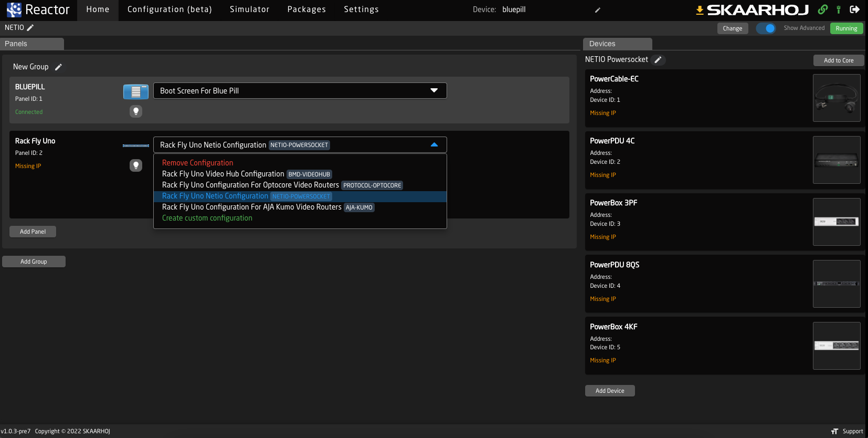Image resolution: width=868 pixels, height=438 pixels.
Task: Click the bluepill device name field
Action: (514, 9)
